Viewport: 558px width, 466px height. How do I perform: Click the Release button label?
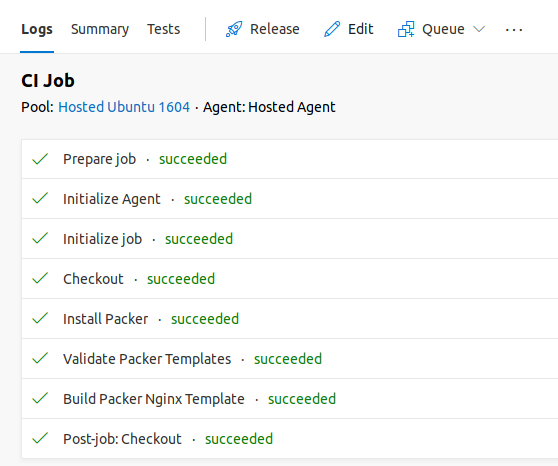pyautogui.click(x=275, y=29)
